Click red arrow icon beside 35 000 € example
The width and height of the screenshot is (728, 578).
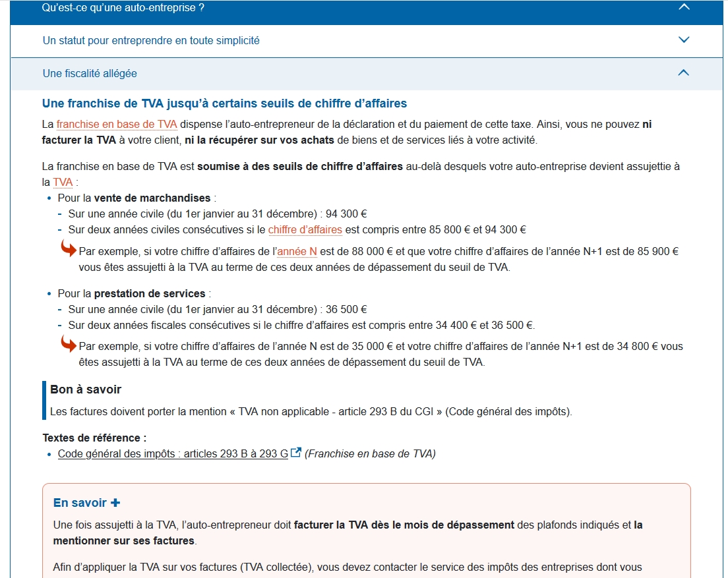pyautogui.click(x=69, y=343)
